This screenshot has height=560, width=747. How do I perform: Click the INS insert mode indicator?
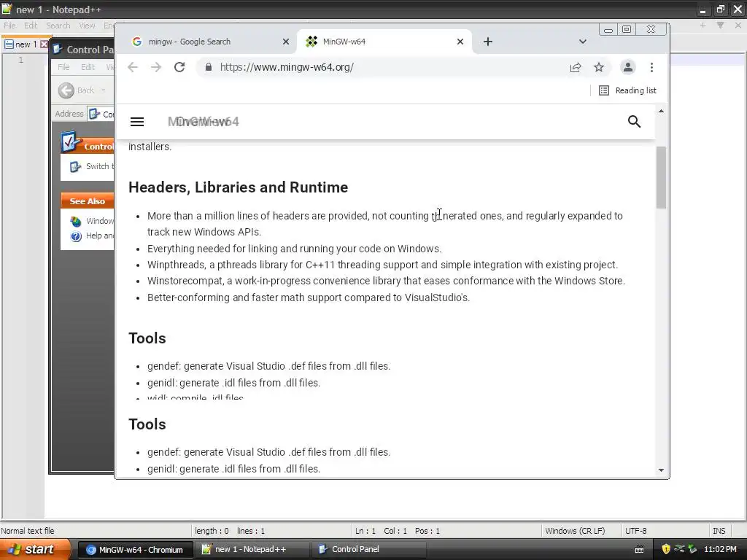719,531
